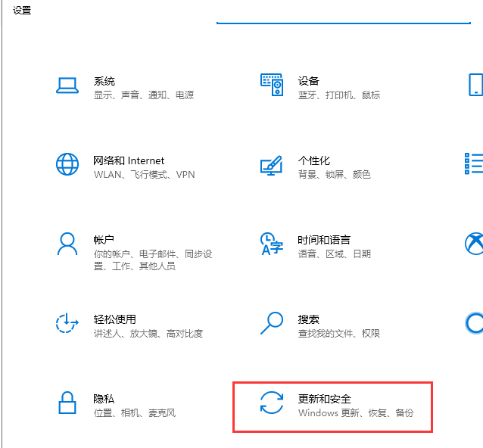Click the laptop icon for 系统

[x=67, y=86]
